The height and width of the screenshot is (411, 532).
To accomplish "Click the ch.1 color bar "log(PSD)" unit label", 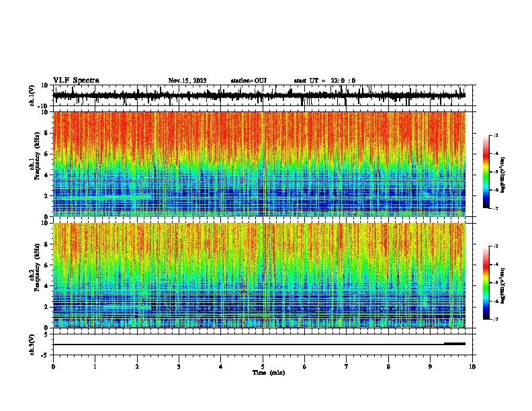I will (x=503, y=175).
